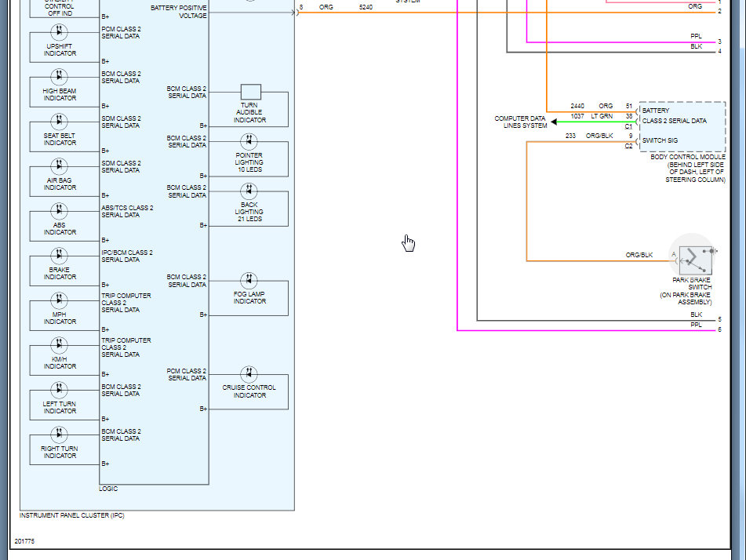Click the High Beam Indicator LED symbol

60,78
